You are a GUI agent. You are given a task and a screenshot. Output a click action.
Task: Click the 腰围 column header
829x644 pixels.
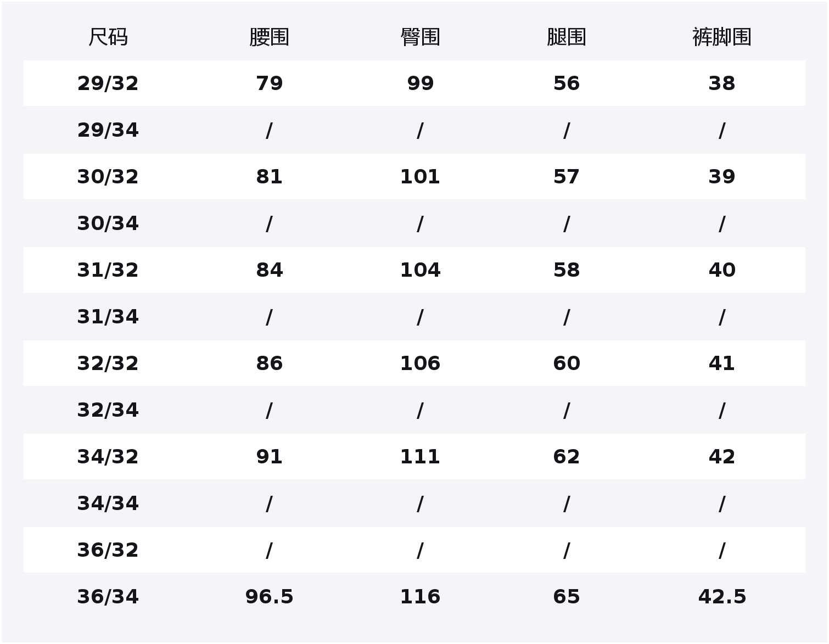point(269,37)
